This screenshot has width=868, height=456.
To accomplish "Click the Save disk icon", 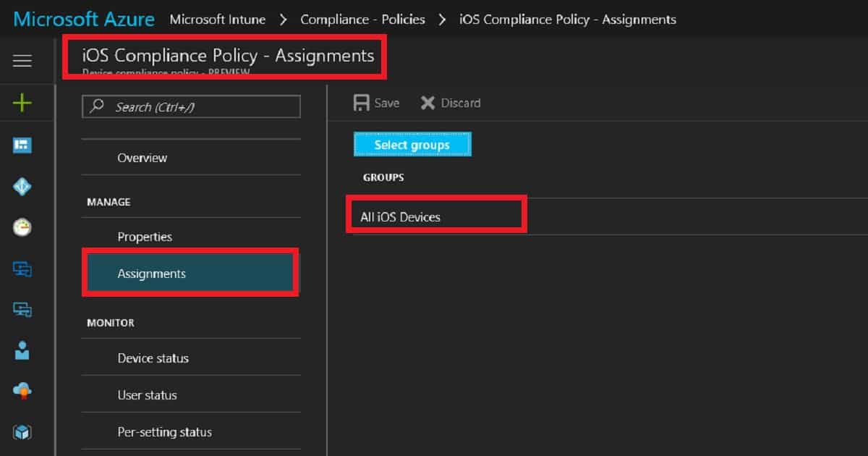I will [x=361, y=103].
